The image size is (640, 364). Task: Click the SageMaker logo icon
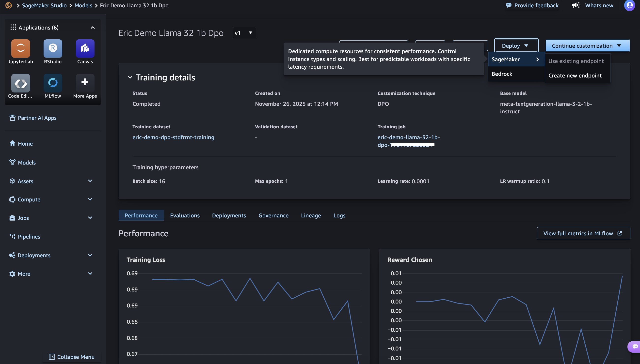click(9, 5)
